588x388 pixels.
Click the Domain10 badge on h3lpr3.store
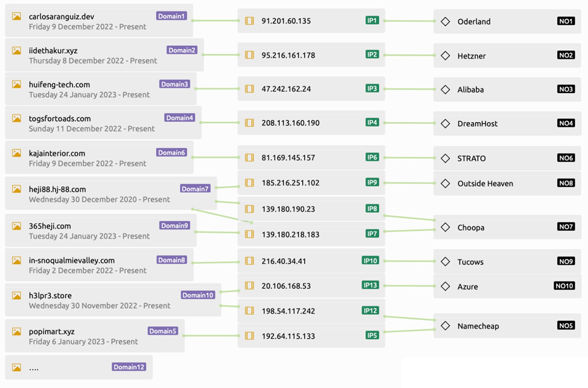[x=198, y=295]
